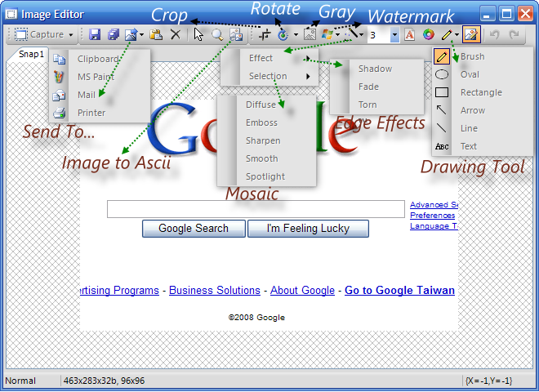Screen dimensions: 539x392
Task: Click the Rotate icon
Action: [x=283, y=35]
